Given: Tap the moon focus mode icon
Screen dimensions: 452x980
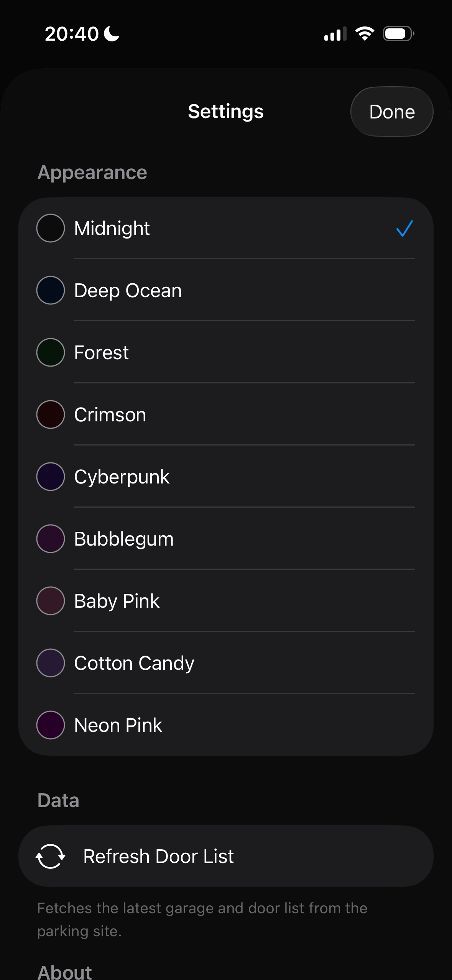Looking at the screenshot, I should pyautogui.click(x=112, y=34).
